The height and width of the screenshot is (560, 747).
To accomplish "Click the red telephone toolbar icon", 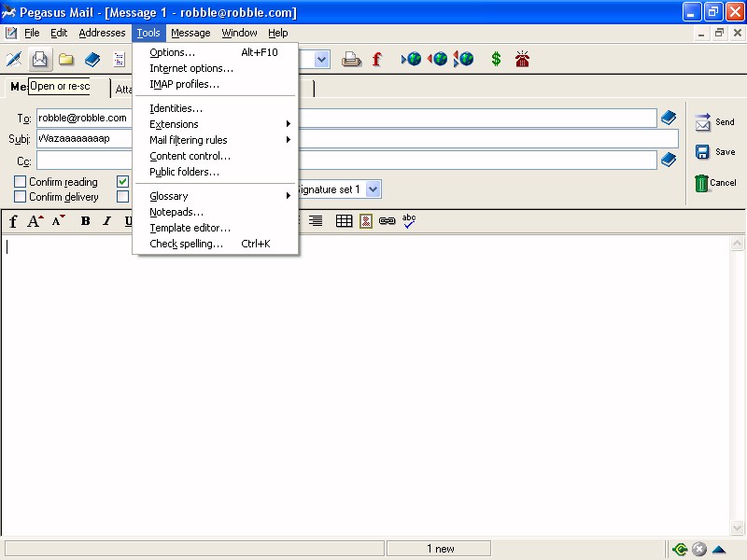I will point(522,59).
